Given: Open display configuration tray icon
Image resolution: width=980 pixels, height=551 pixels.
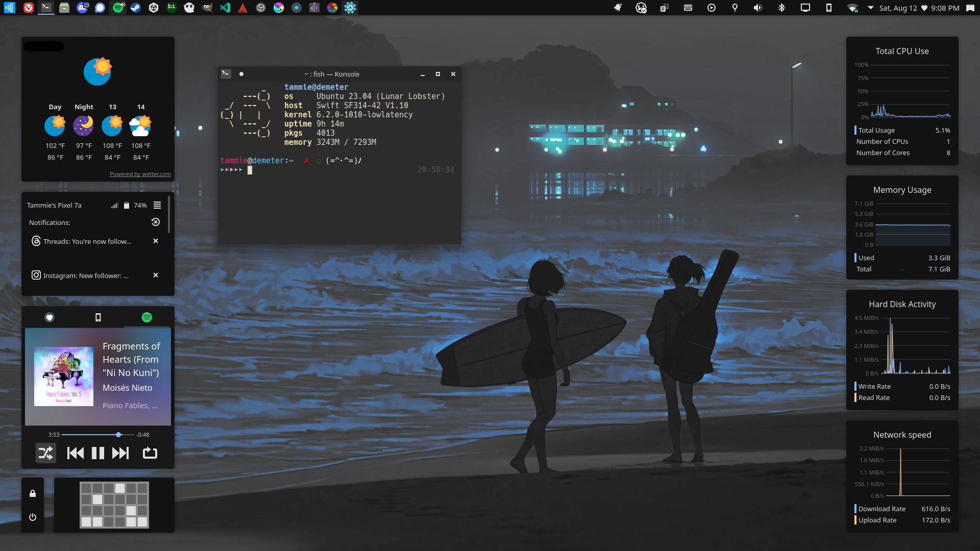Looking at the screenshot, I should 805,8.
